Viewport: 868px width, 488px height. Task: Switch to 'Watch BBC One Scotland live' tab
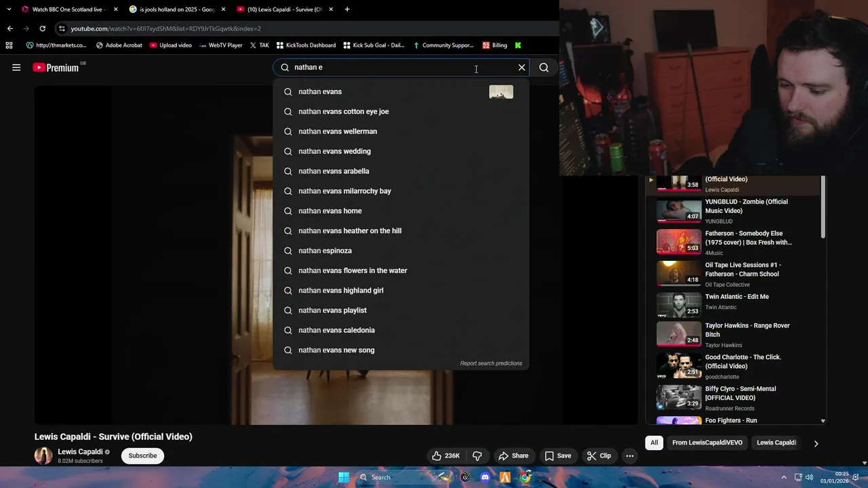(x=68, y=9)
